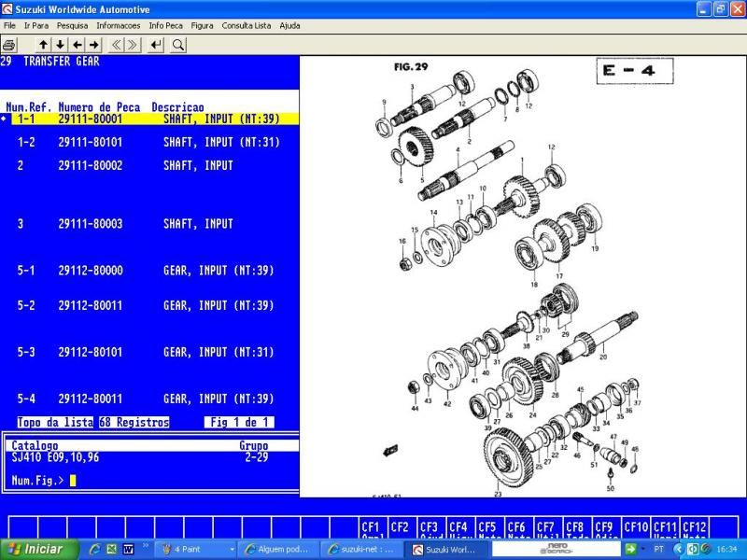
Task: Click the 'E - 4' box in the diagram
Action: 635,71
